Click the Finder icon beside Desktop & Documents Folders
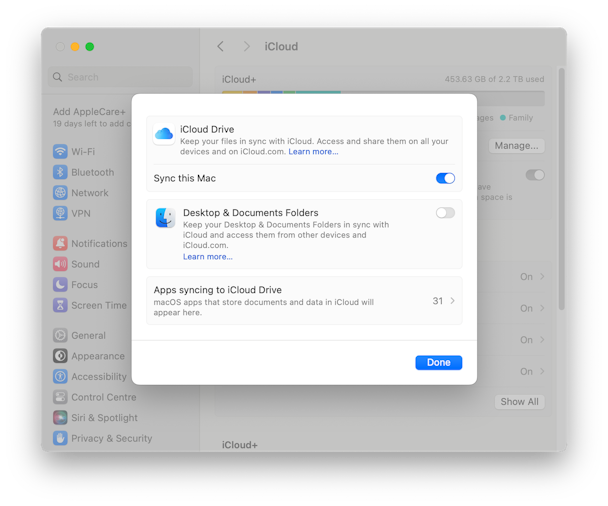This screenshot has height=506, width=608. point(165,218)
